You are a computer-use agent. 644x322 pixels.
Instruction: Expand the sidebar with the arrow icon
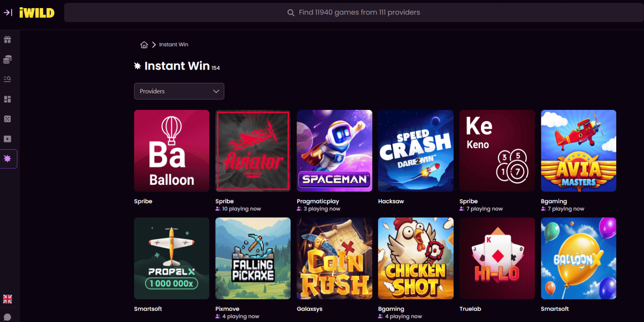coord(8,12)
